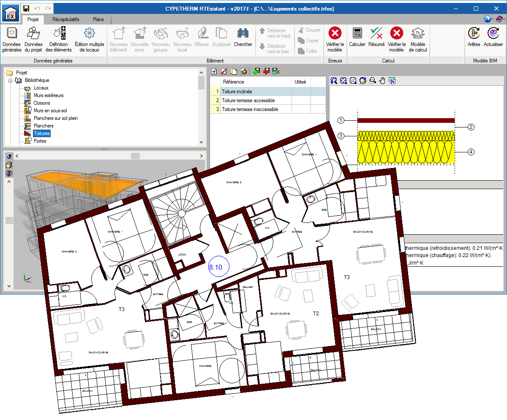The image size is (507, 420).
Task: Click the tree scrollbar down arrow
Action: [x=201, y=142]
